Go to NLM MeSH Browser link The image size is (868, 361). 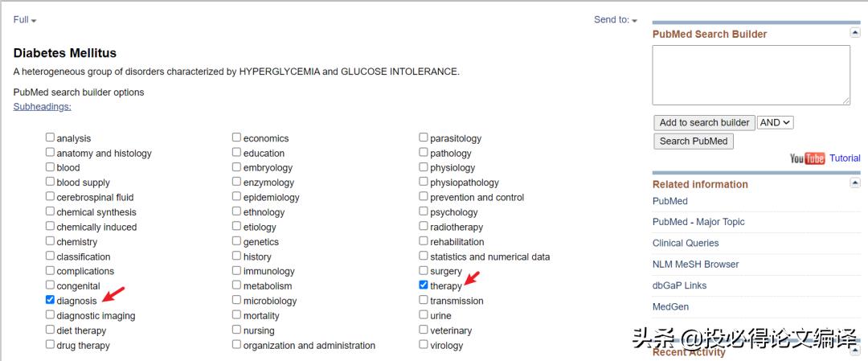pos(695,264)
